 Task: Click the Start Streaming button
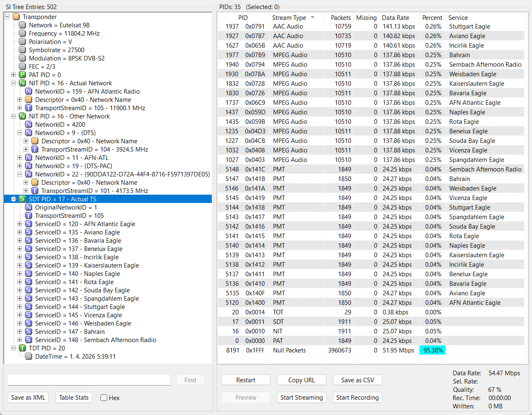(x=302, y=398)
